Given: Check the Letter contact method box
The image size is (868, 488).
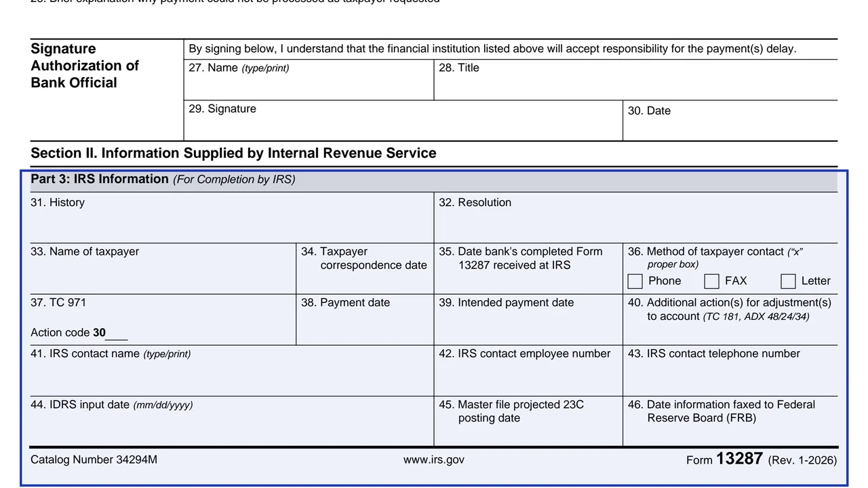Looking at the screenshot, I should [x=788, y=281].
